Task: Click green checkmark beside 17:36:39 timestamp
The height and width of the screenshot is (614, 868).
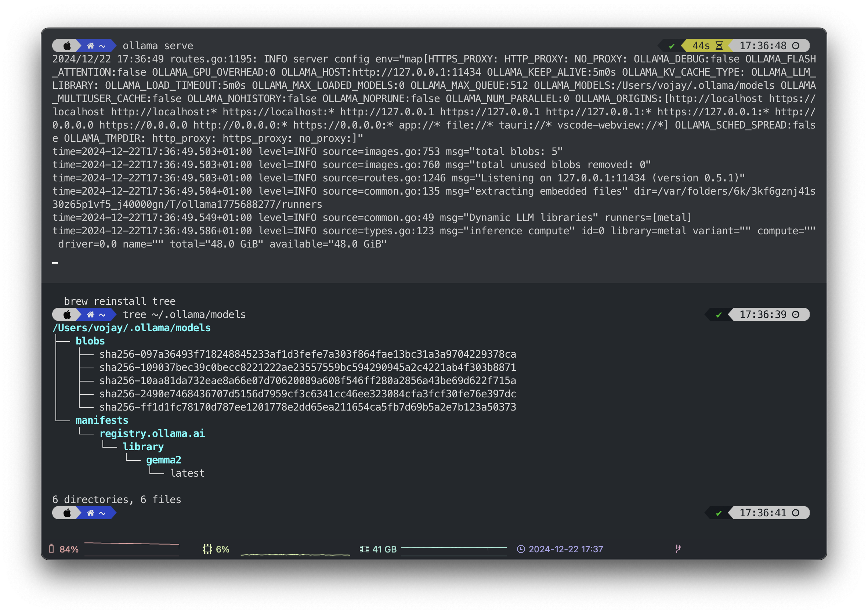Action: point(719,315)
